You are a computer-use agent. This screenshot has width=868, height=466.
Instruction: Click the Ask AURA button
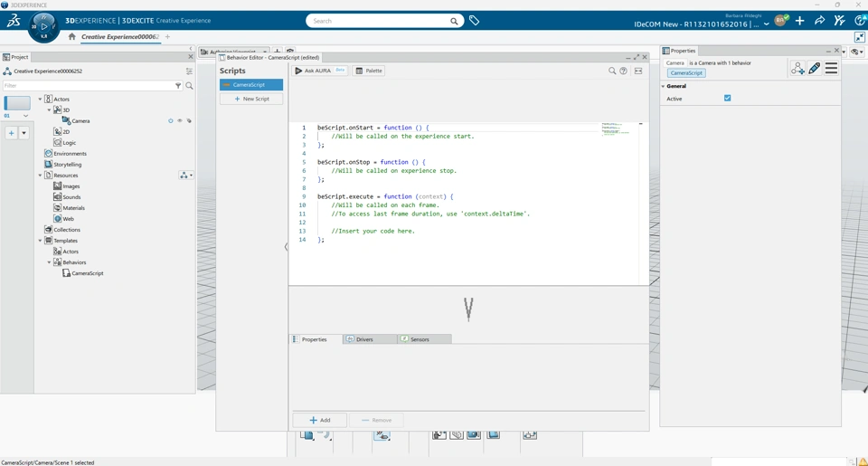(320, 71)
